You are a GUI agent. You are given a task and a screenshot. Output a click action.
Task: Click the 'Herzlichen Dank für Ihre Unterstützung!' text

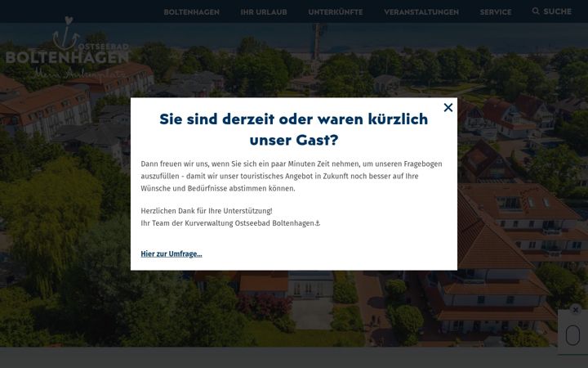(207, 211)
